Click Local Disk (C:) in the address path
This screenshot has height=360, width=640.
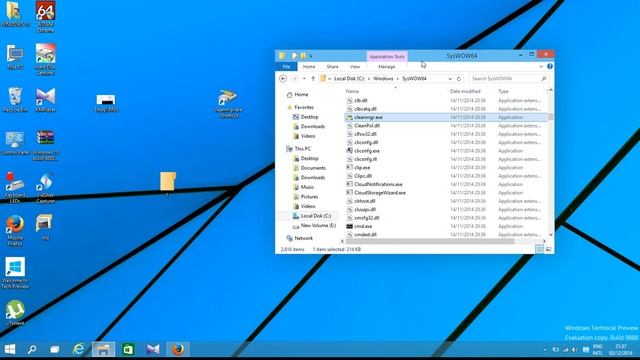pos(349,78)
